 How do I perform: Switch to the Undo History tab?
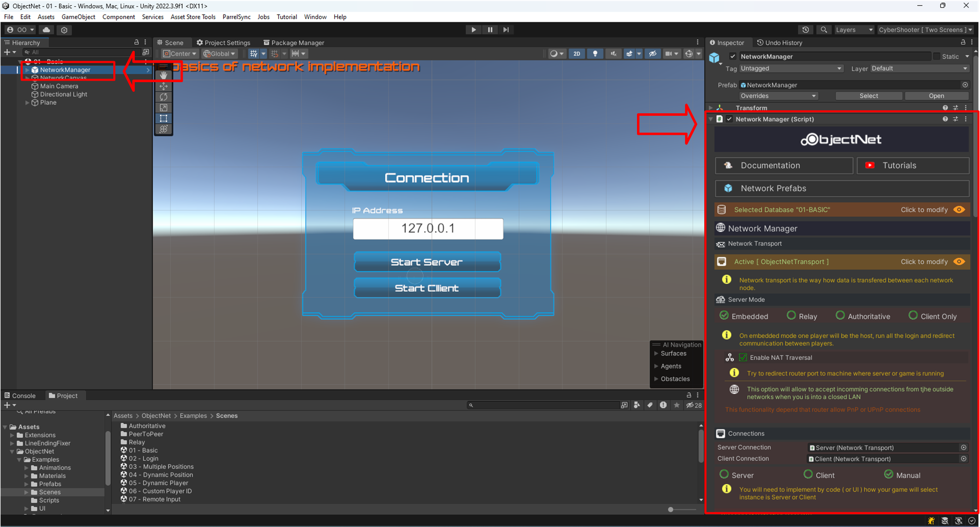point(779,42)
